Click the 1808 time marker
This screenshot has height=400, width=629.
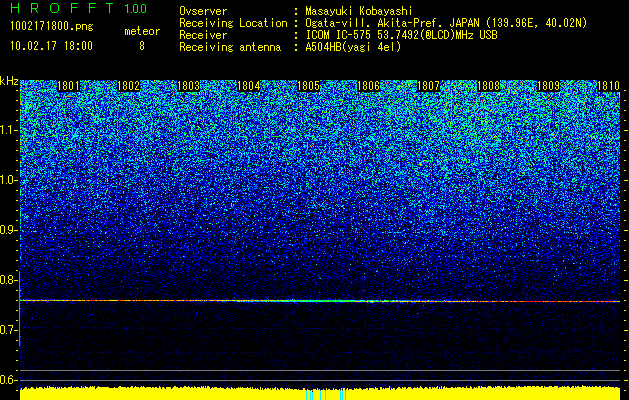[488, 86]
